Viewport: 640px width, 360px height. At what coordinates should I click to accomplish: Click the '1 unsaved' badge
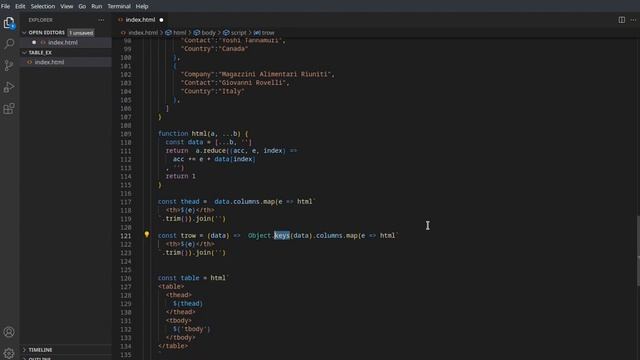[81, 33]
